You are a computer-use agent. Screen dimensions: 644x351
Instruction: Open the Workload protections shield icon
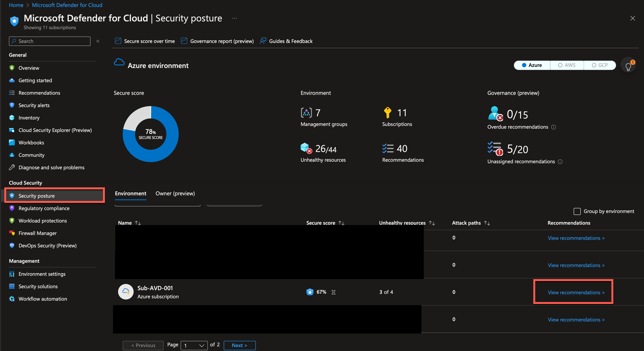(x=12, y=221)
